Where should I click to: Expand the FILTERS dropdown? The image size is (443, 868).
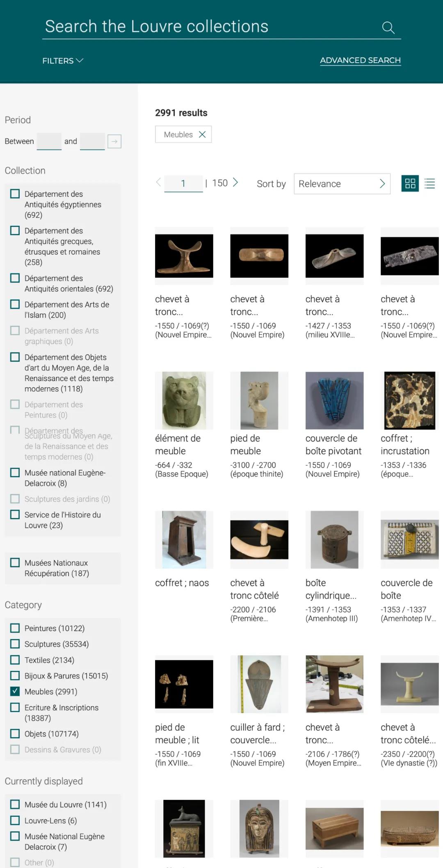63,61
